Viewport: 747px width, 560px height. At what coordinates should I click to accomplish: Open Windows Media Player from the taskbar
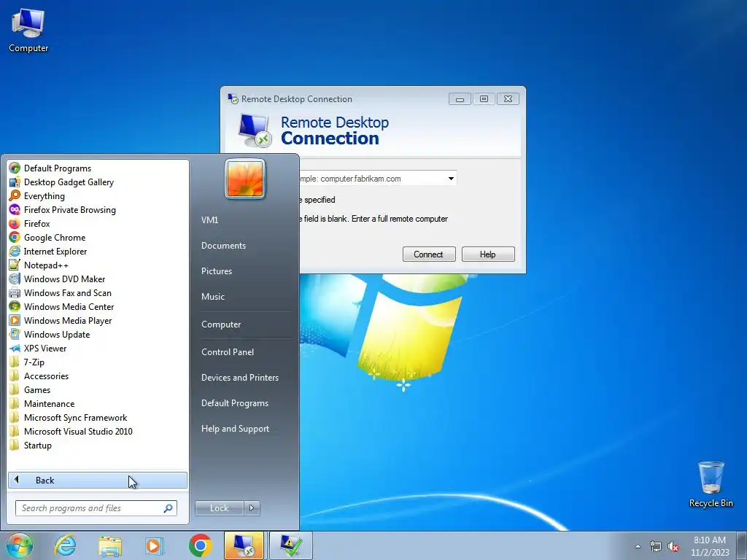tap(155, 545)
